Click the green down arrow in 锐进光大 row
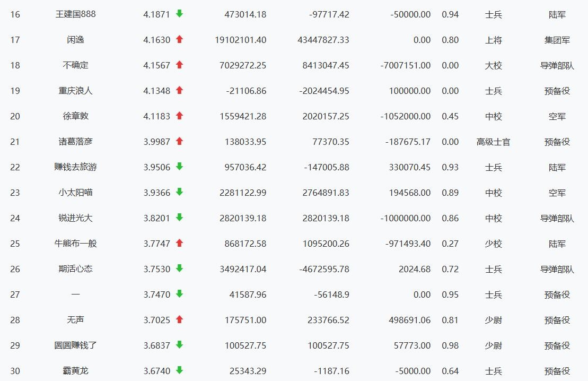 coord(179,218)
